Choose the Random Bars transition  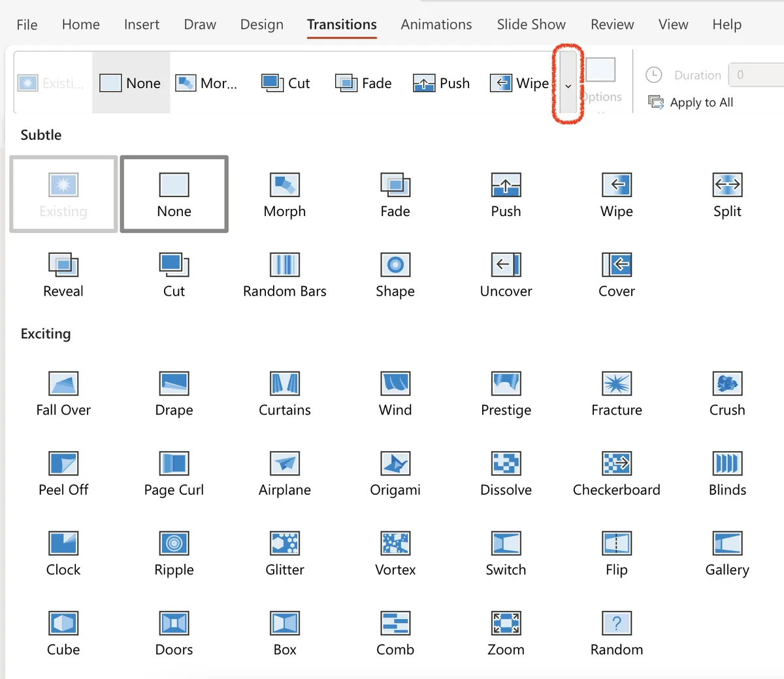pyautogui.click(x=285, y=275)
